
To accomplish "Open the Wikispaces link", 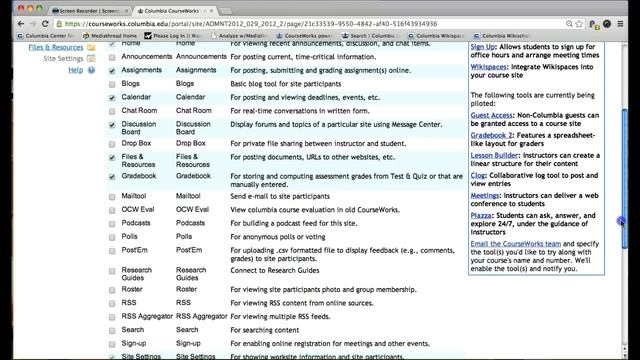I will click(489, 67).
